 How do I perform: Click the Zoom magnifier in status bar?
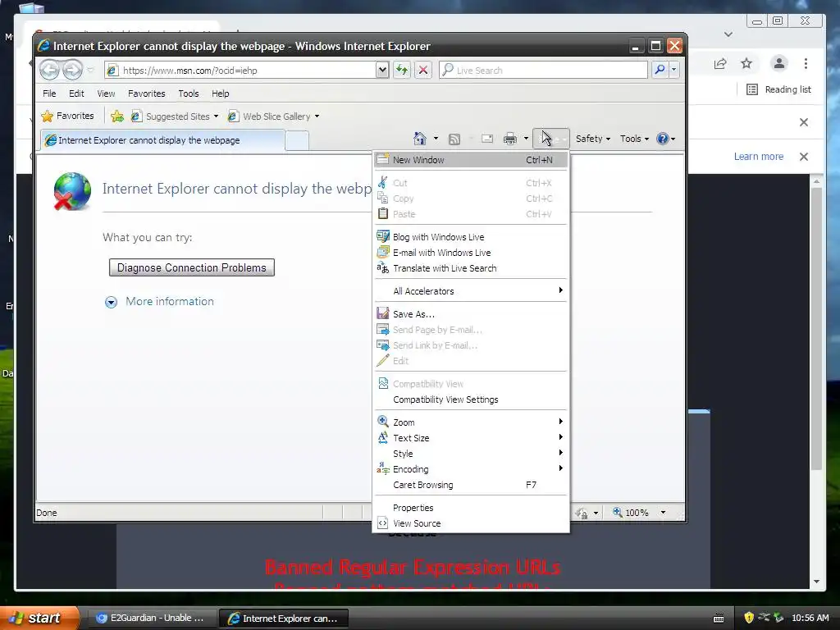tap(618, 512)
